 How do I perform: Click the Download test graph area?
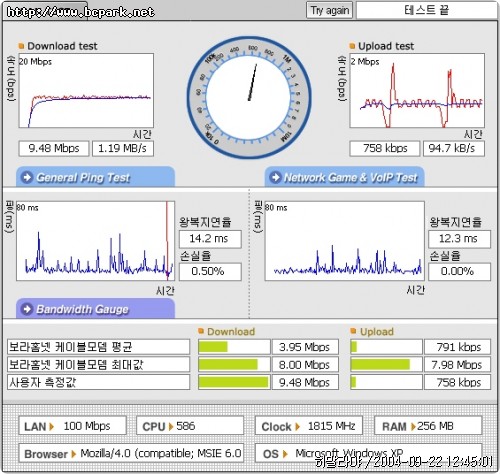click(x=86, y=91)
